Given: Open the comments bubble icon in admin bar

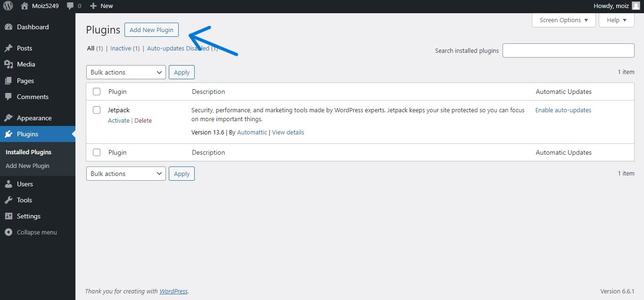Looking at the screenshot, I should (70, 6).
